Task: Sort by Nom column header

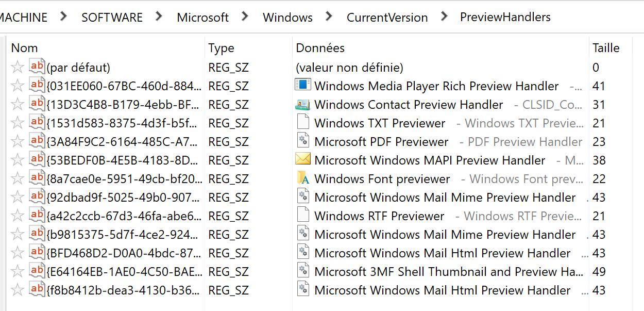Action: (24, 48)
